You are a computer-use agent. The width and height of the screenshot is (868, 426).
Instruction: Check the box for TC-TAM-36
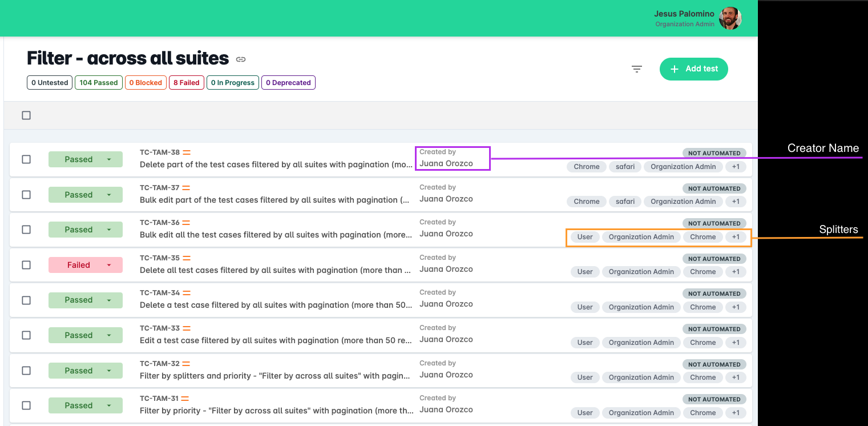pos(26,230)
